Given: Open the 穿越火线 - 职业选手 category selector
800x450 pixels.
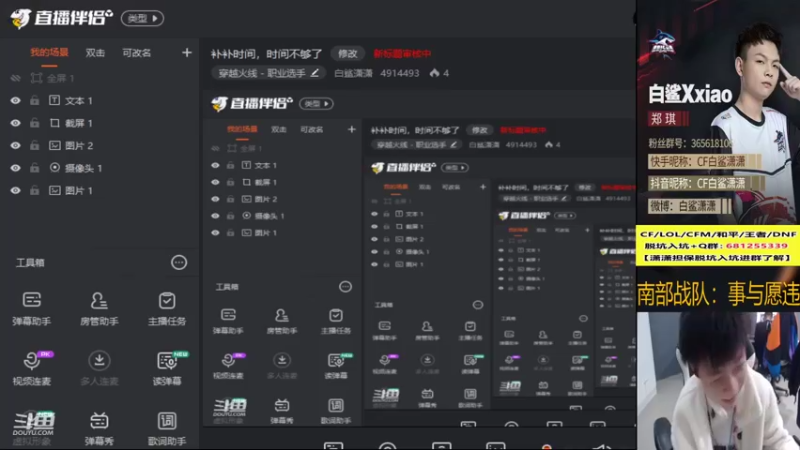Looking at the screenshot, I should (x=268, y=73).
